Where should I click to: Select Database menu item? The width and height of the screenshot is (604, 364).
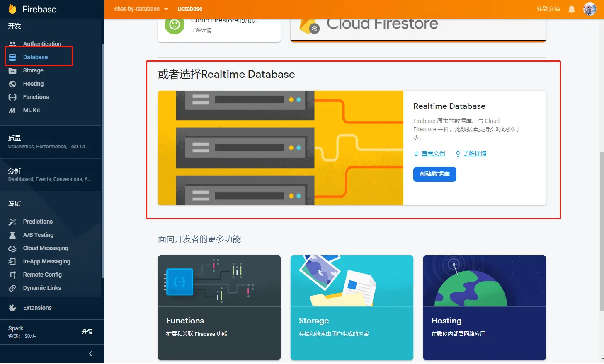35,57
